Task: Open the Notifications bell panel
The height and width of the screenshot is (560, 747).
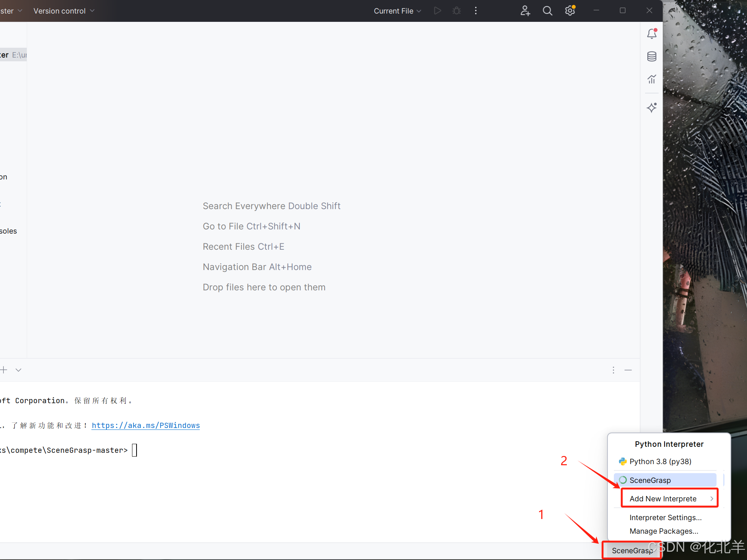Action: 651,34
